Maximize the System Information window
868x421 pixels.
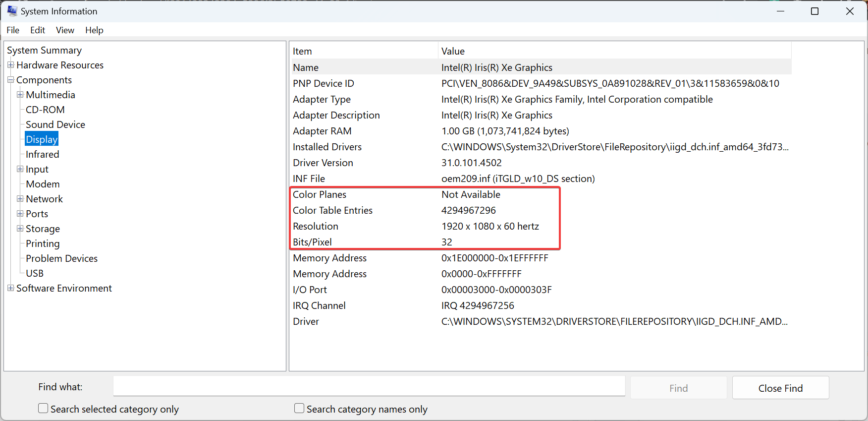click(814, 11)
